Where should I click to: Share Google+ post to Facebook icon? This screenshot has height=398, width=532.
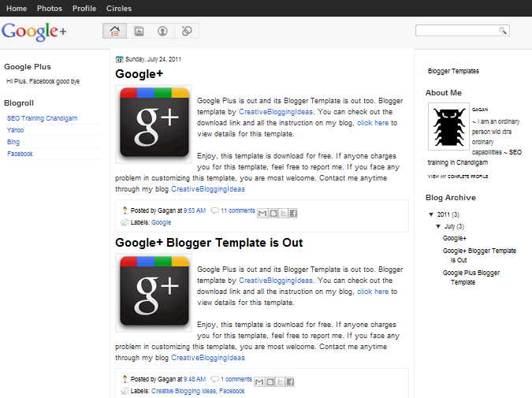[293, 213]
